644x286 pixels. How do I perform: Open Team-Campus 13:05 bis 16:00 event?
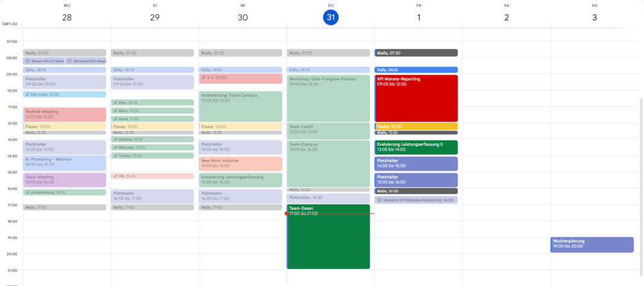(328, 164)
